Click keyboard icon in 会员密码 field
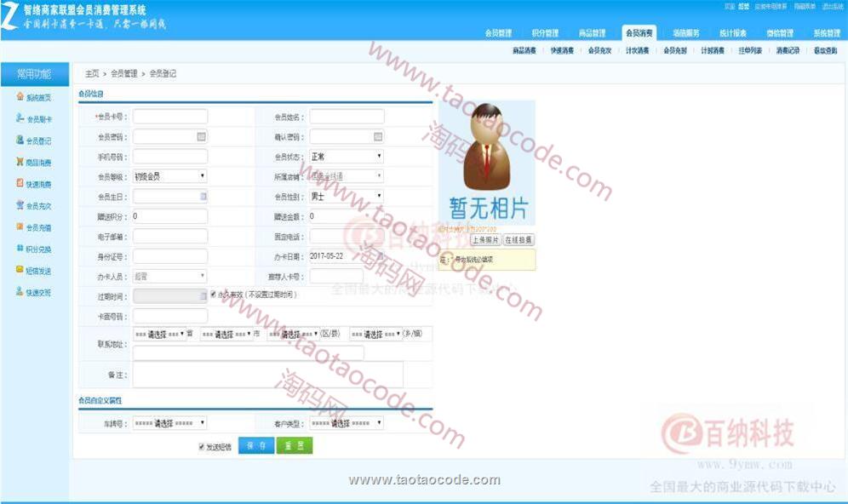 [x=201, y=136]
